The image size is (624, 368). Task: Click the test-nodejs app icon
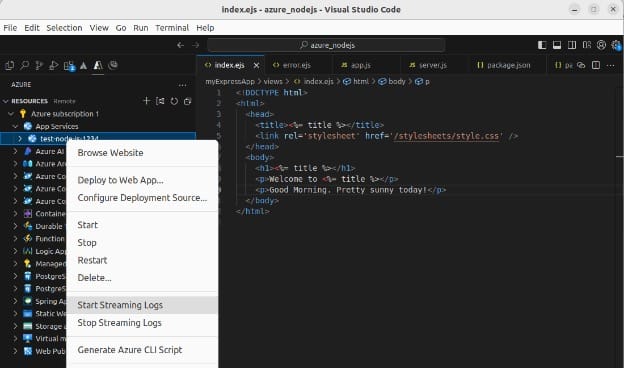(x=32, y=138)
